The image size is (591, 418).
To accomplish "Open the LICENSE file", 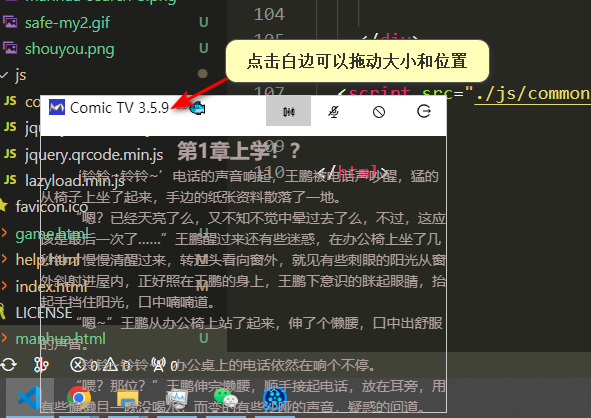I will point(44,312).
